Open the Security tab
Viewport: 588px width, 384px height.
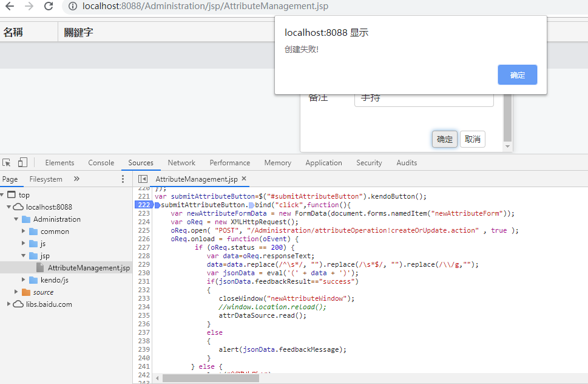click(x=369, y=163)
